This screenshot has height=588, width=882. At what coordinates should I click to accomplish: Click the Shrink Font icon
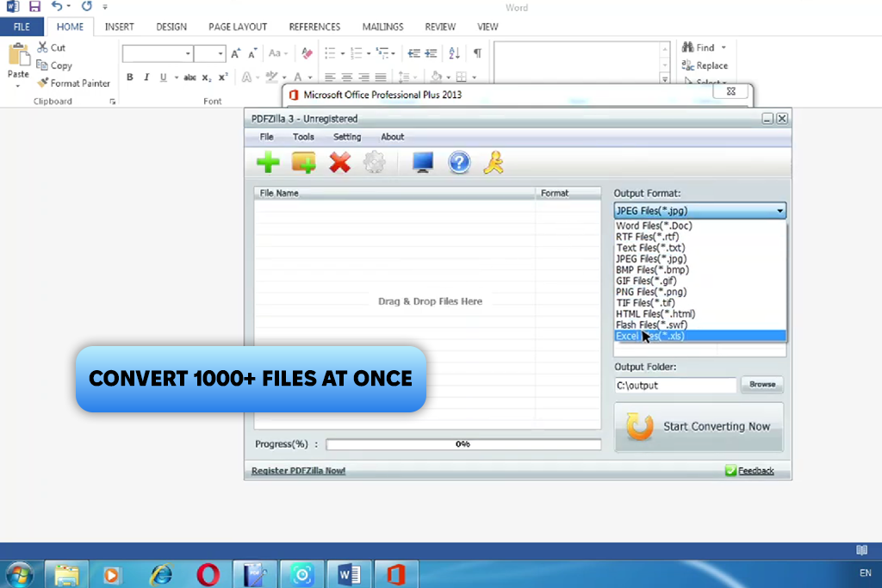click(252, 53)
